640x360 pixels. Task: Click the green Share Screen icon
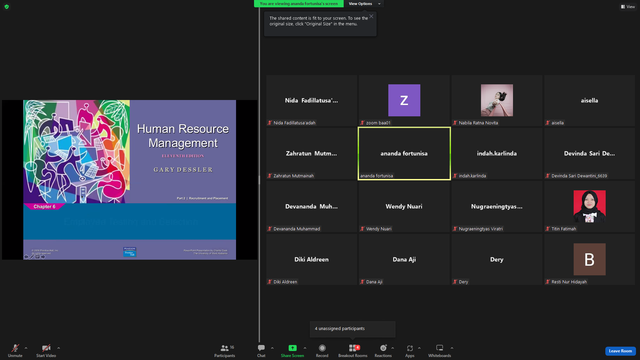[x=293, y=348]
